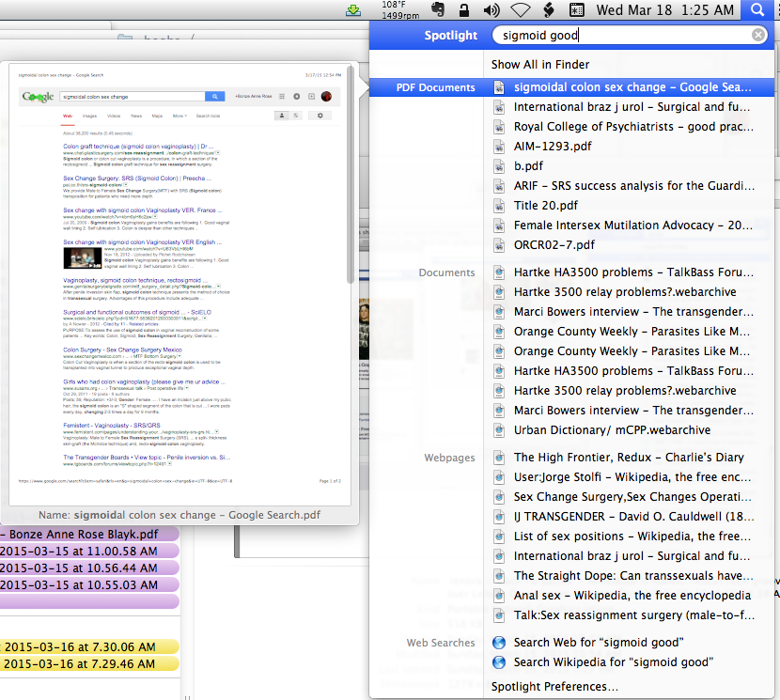
Task: Click the padlock icon in menu bar
Action: point(464,10)
